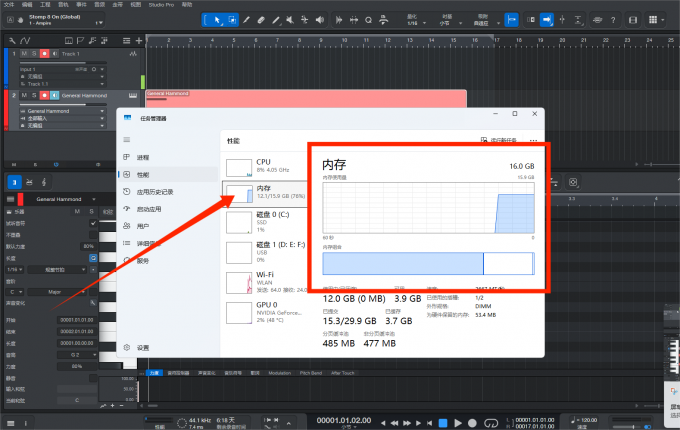Open the wrench track settings icon
The height and width of the screenshot is (430, 680).
(12, 41)
